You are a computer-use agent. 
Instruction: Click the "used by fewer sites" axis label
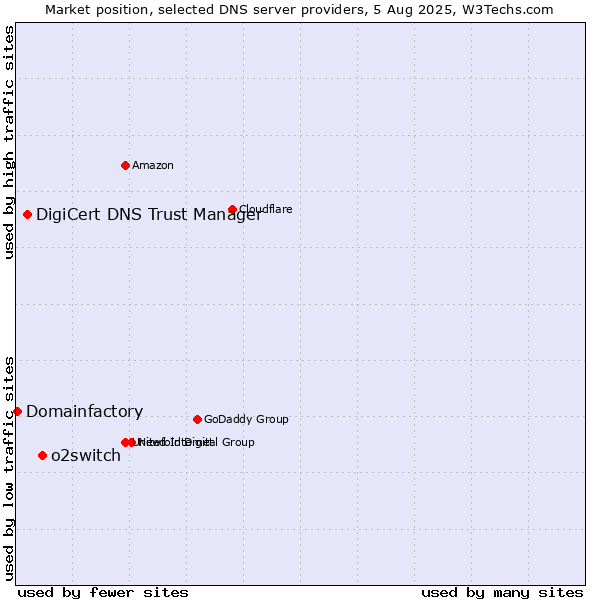tap(103, 593)
